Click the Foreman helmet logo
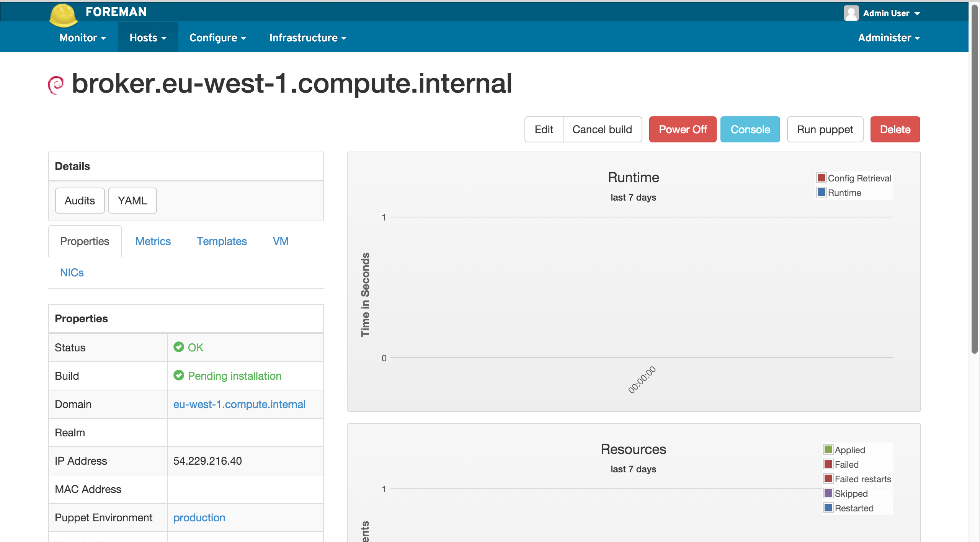980x542 pixels. (64, 15)
